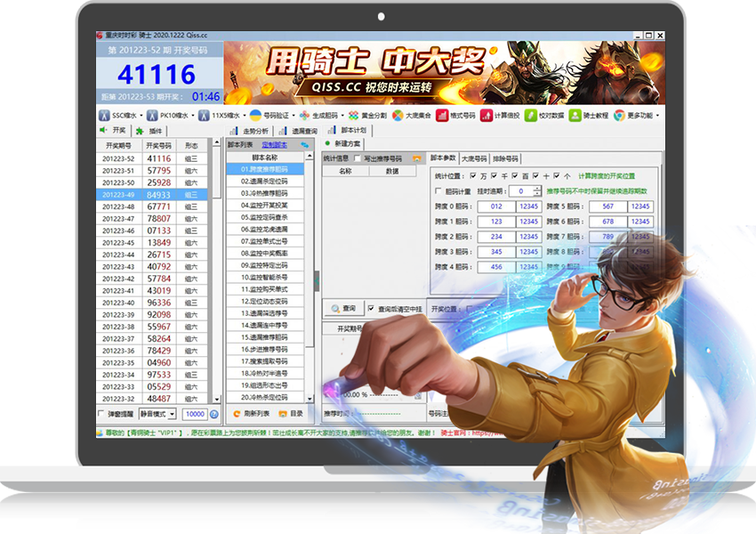This screenshot has height=534, width=756.
Task: Collapse panel using the teal splitter arrow
Action: tap(317, 280)
